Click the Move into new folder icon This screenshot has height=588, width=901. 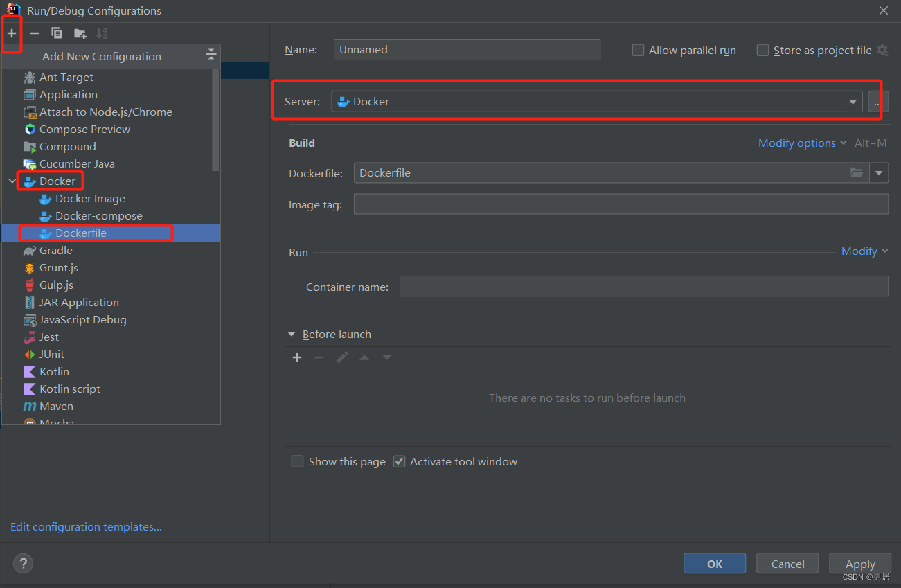[80, 33]
